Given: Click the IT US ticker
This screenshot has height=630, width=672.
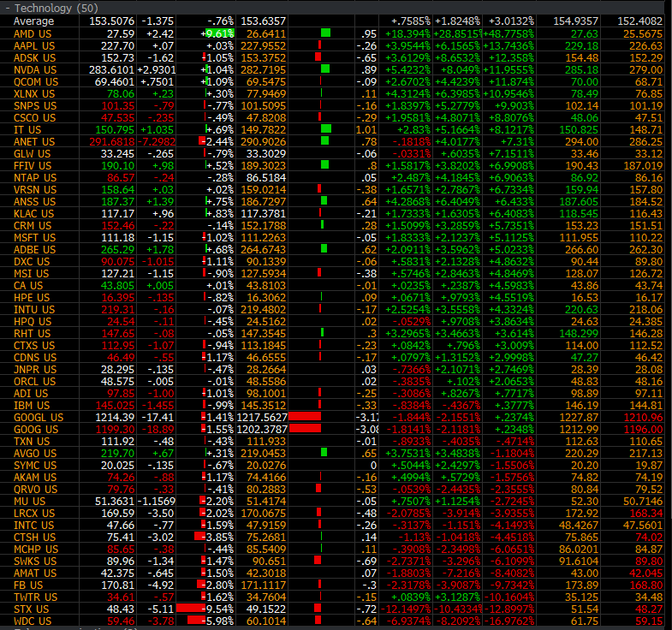Looking at the screenshot, I should pyautogui.click(x=27, y=130).
